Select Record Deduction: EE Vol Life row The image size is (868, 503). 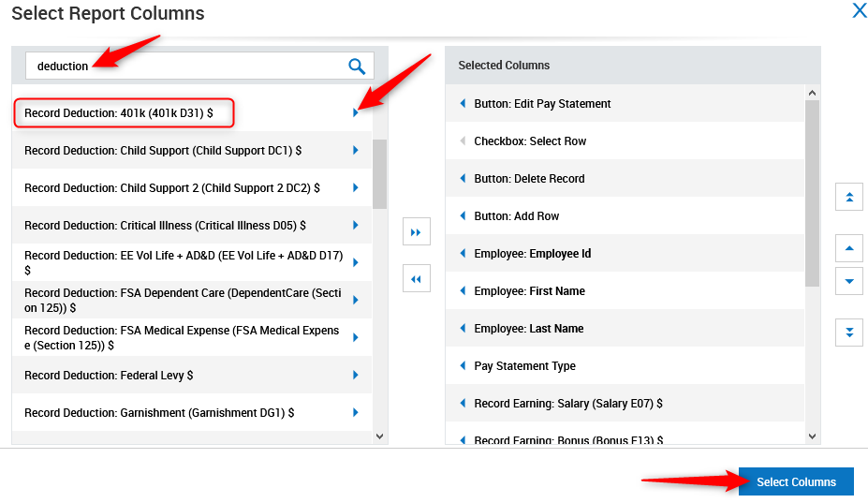(x=192, y=262)
